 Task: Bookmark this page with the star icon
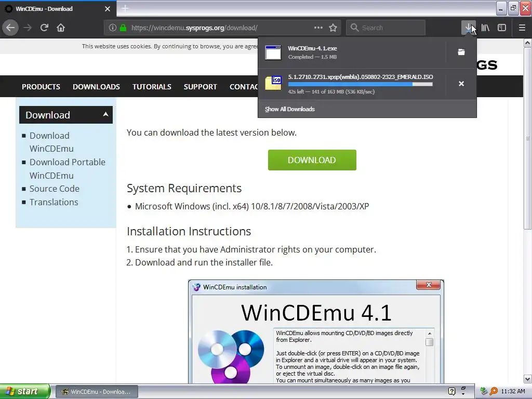point(333,28)
